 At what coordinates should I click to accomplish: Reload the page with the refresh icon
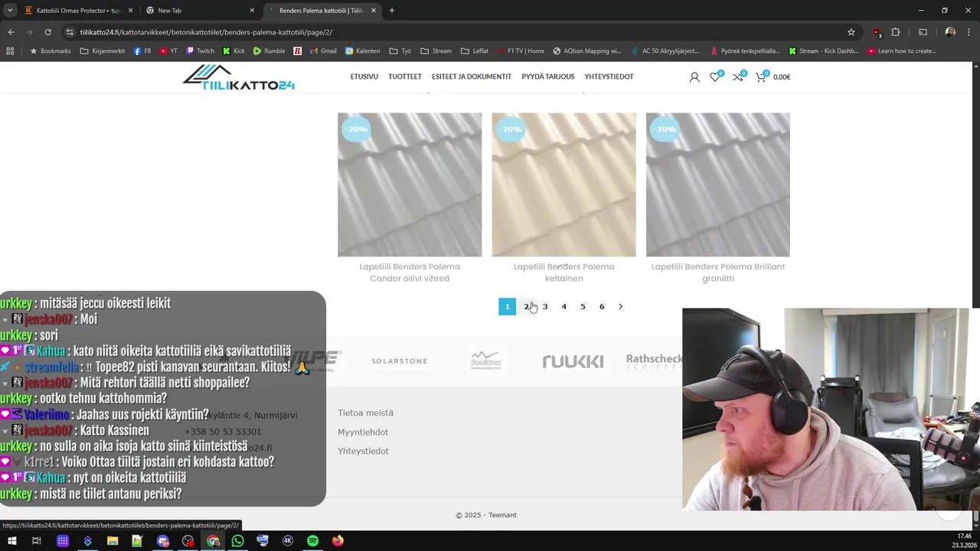(47, 32)
